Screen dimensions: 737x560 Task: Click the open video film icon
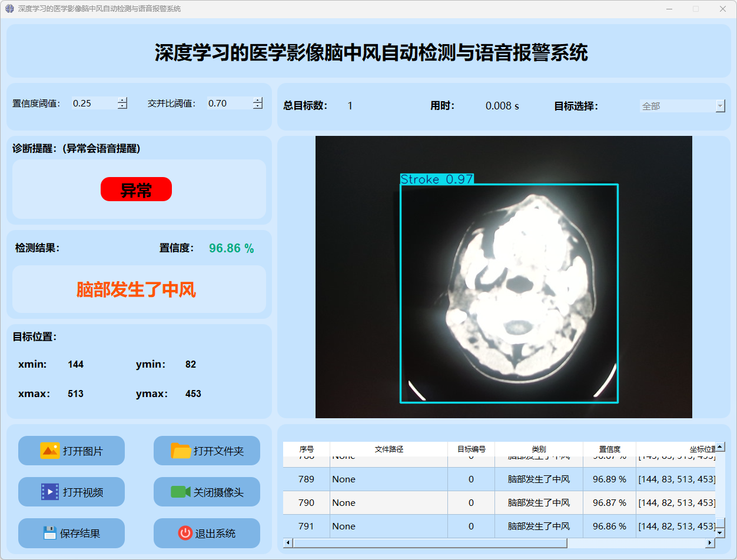click(49, 492)
